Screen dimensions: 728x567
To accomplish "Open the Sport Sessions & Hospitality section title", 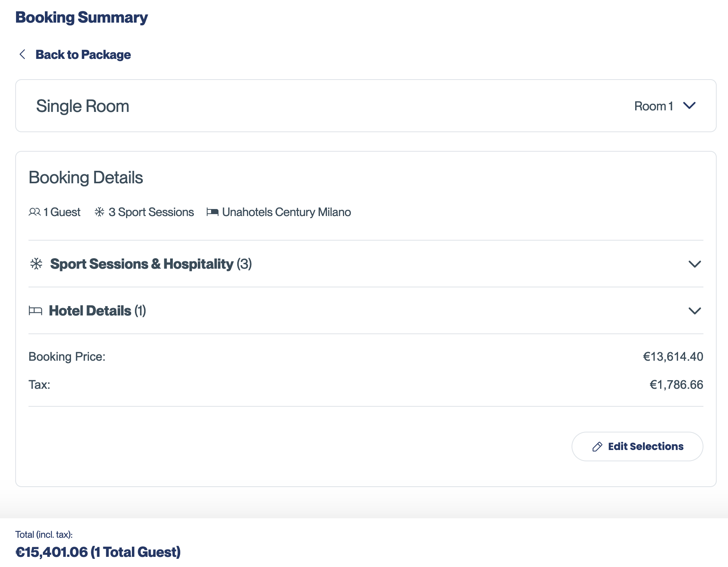I will coord(151,264).
